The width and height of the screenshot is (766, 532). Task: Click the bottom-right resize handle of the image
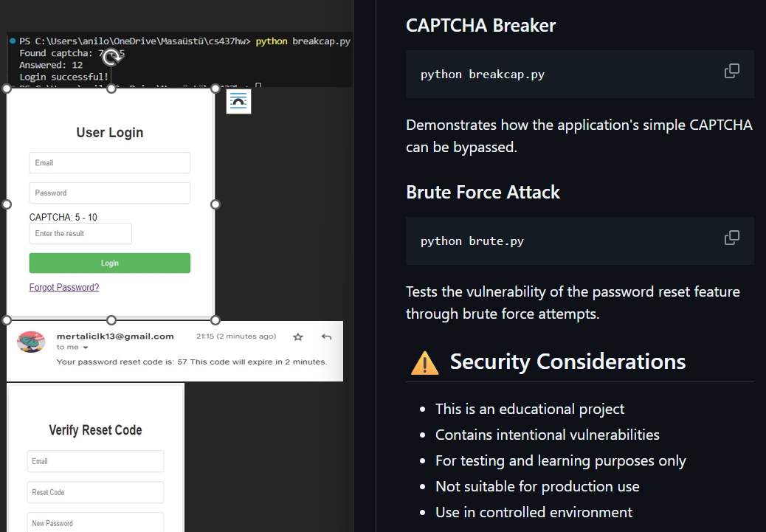pyautogui.click(x=215, y=319)
